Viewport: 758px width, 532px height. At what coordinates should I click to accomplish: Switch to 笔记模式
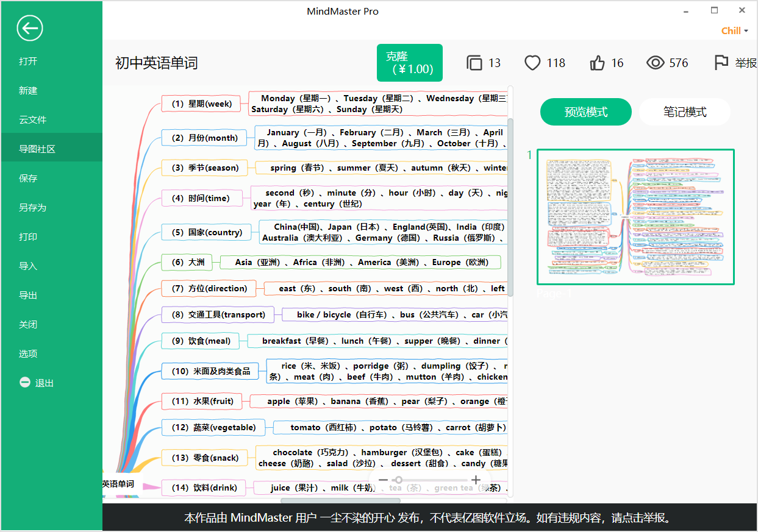[x=685, y=112]
